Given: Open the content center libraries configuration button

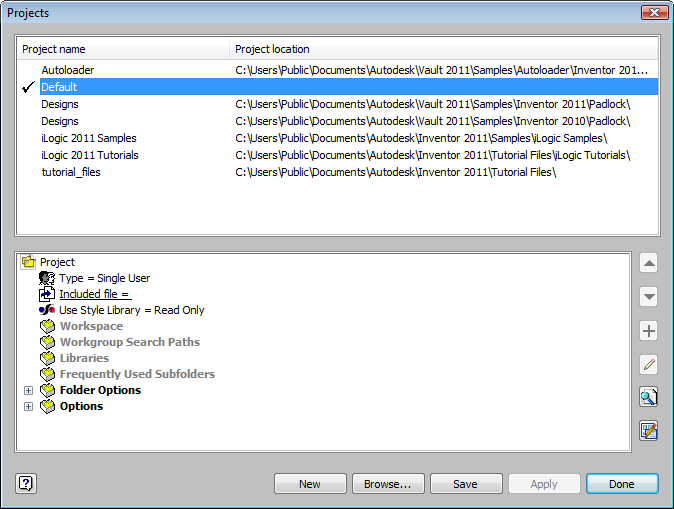Looking at the screenshot, I should tap(649, 430).
